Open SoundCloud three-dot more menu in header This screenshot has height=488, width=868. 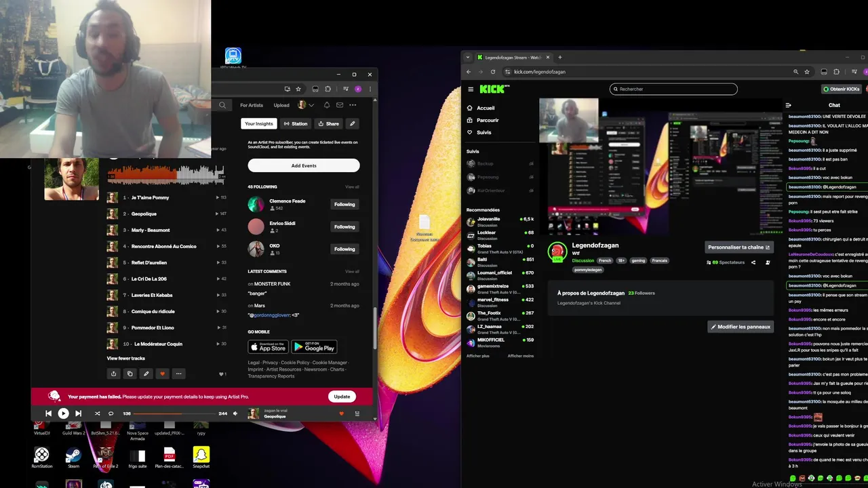pos(353,105)
